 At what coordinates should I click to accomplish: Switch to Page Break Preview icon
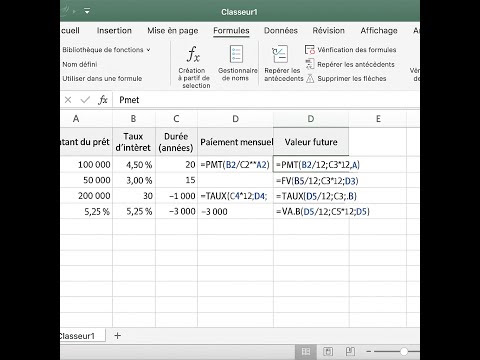pos(350,351)
